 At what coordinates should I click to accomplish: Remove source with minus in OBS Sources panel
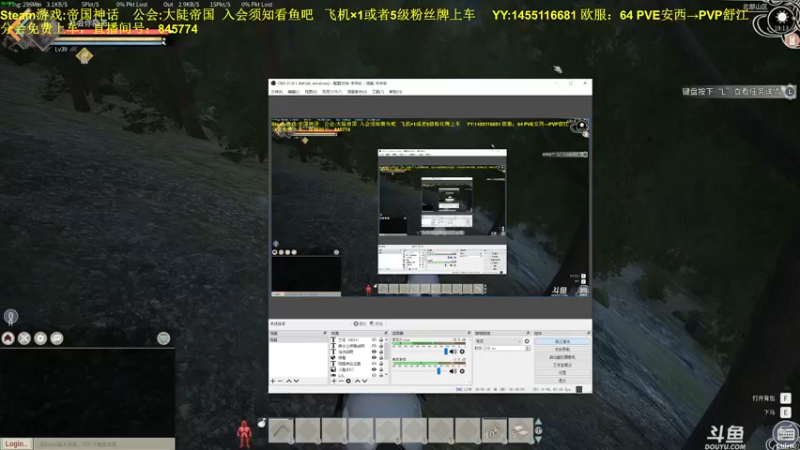pyautogui.click(x=341, y=381)
